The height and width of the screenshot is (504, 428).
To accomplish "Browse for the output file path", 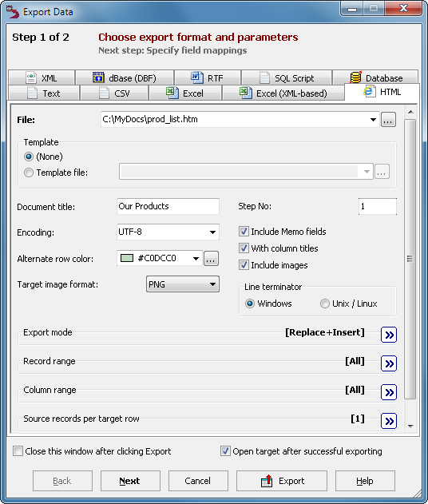I will (388, 120).
